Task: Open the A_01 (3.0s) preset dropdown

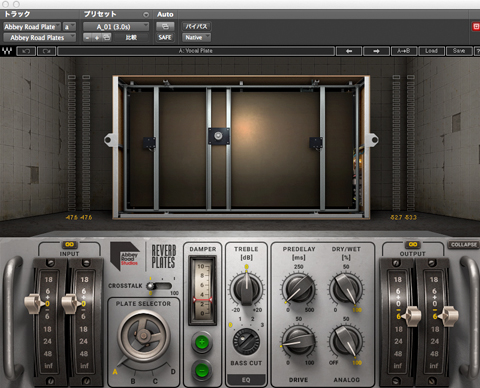Action: click(116, 27)
